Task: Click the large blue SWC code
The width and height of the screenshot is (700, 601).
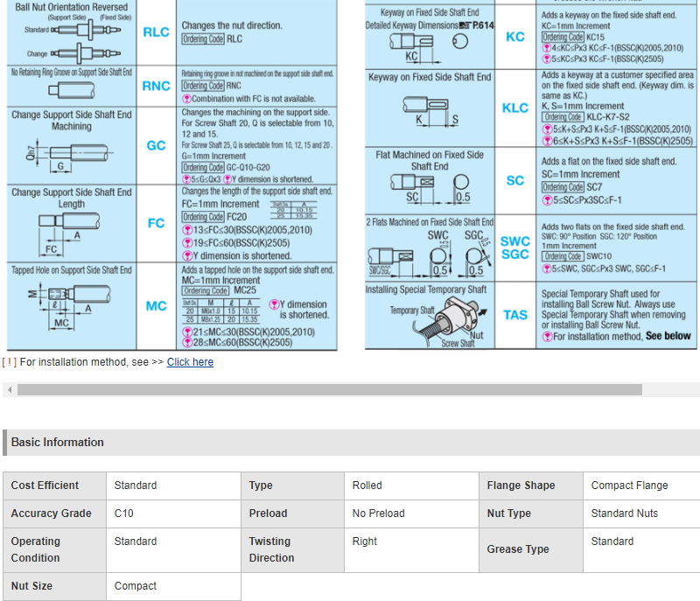Action: coord(515,241)
